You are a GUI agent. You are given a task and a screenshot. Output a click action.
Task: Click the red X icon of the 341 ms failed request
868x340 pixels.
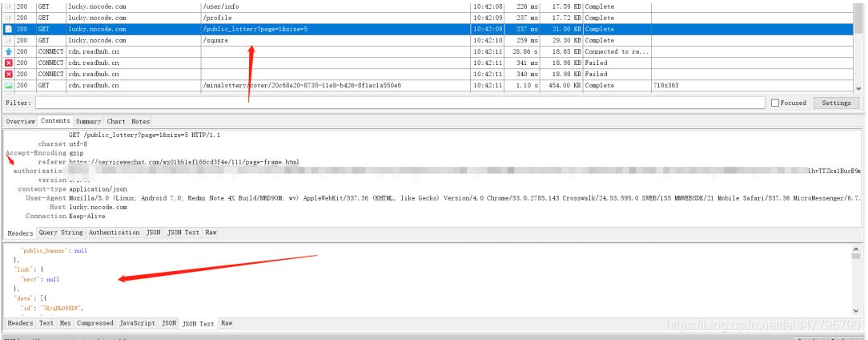pos(8,63)
